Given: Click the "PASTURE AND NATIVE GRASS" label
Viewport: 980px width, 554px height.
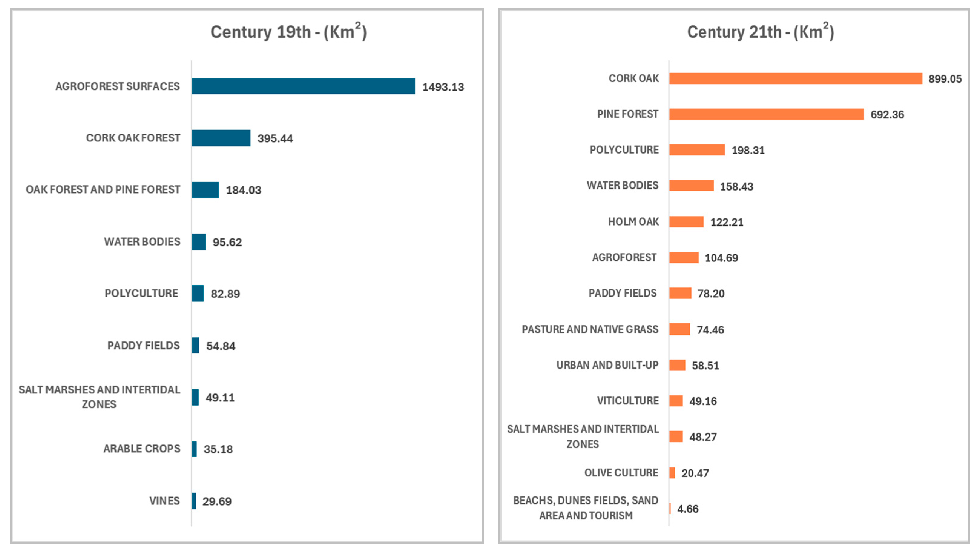Looking at the screenshot, I should point(590,329).
